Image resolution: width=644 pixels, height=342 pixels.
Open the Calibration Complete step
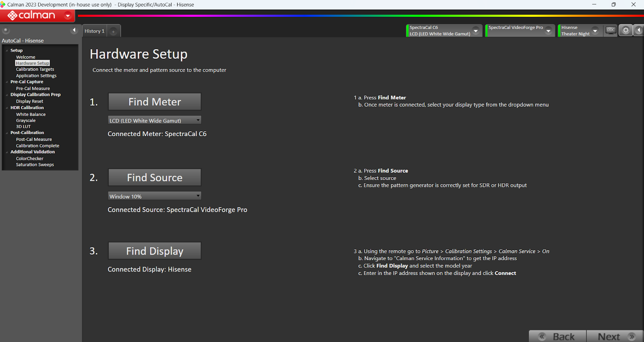click(x=37, y=146)
